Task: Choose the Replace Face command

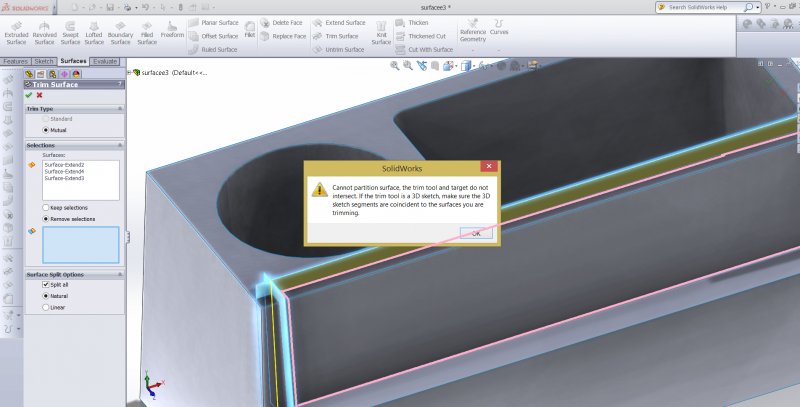Action: [283, 36]
